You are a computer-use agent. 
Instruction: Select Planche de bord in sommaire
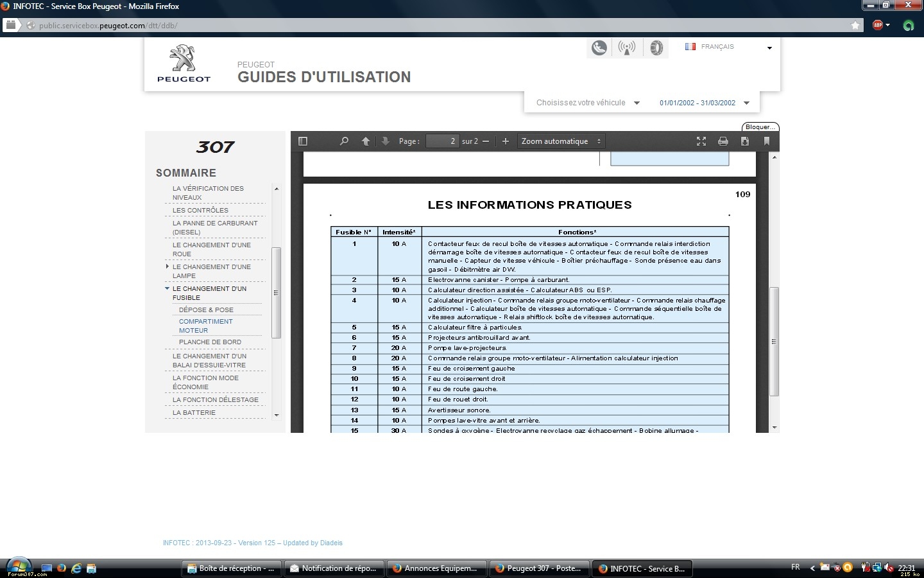coord(210,342)
